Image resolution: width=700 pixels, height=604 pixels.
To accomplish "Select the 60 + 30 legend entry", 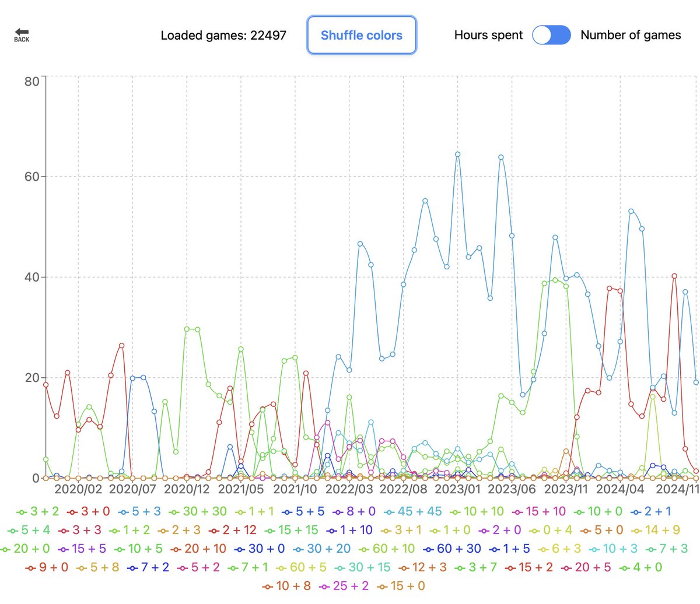I will point(452,549).
